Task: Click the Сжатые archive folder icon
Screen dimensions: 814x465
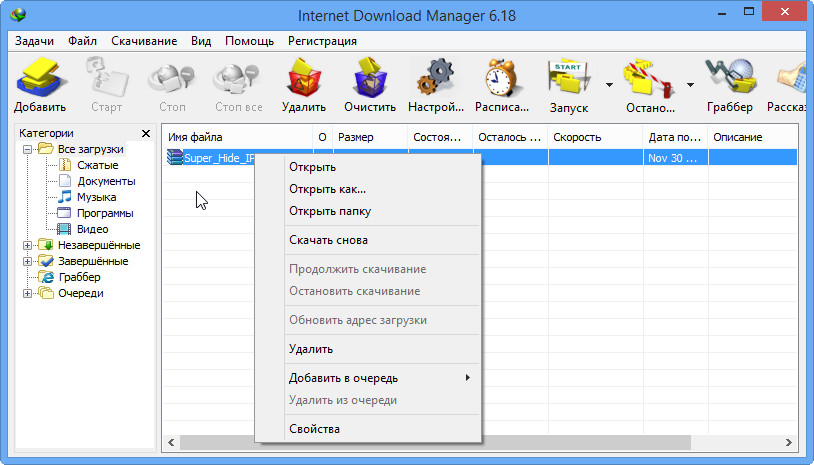Action: [65, 165]
